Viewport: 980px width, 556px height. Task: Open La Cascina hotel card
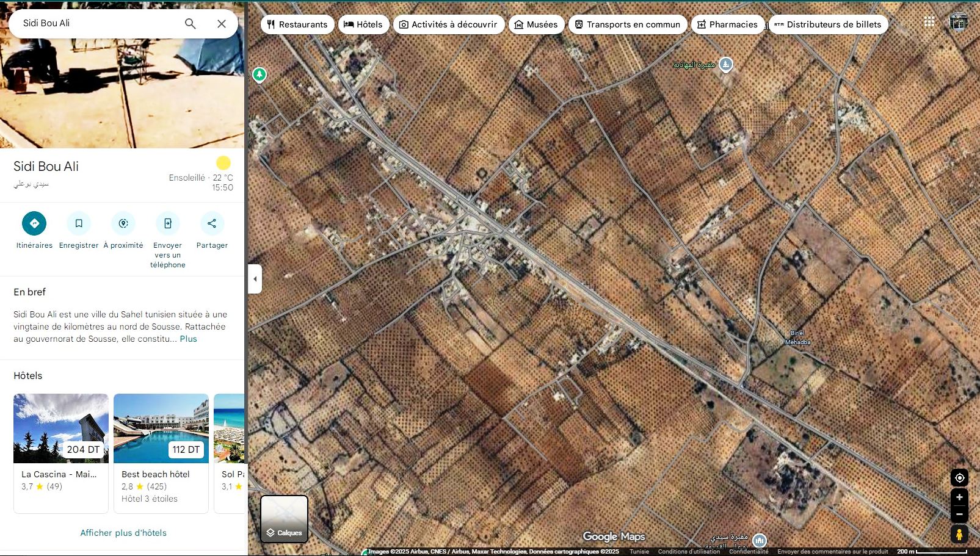61,453
